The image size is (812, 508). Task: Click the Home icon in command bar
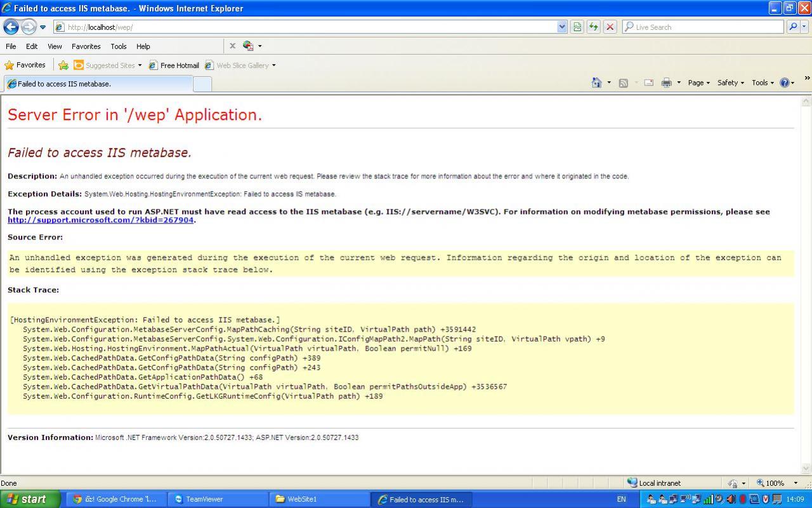click(x=596, y=83)
